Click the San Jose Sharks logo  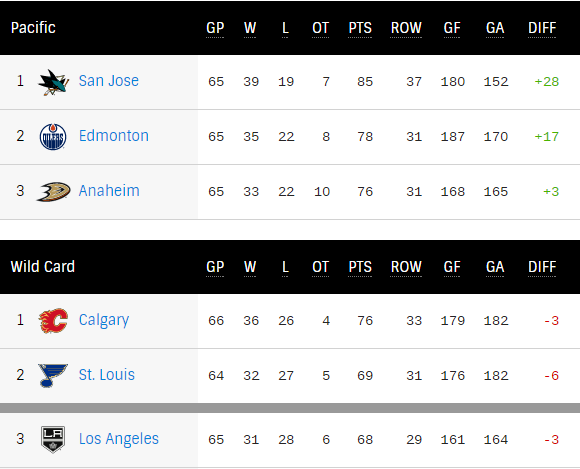53,82
